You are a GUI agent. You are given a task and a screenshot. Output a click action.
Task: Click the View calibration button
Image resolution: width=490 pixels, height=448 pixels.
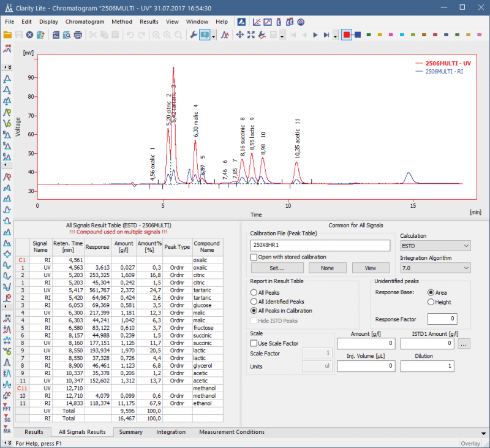pyautogui.click(x=371, y=268)
